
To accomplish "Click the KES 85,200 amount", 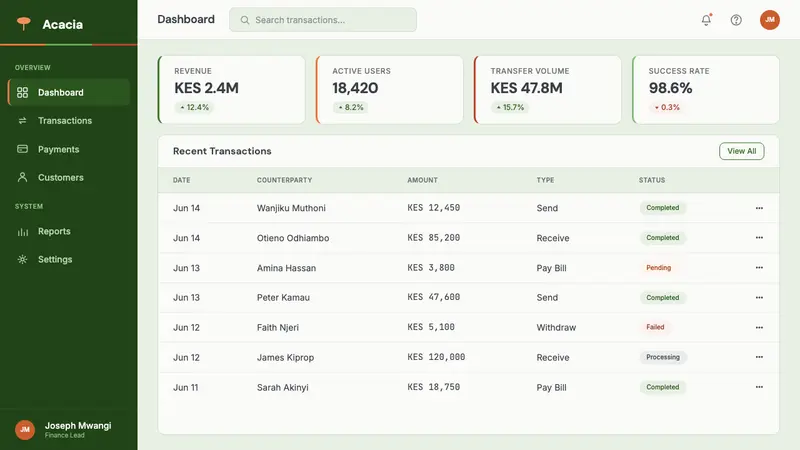I will pos(434,238).
